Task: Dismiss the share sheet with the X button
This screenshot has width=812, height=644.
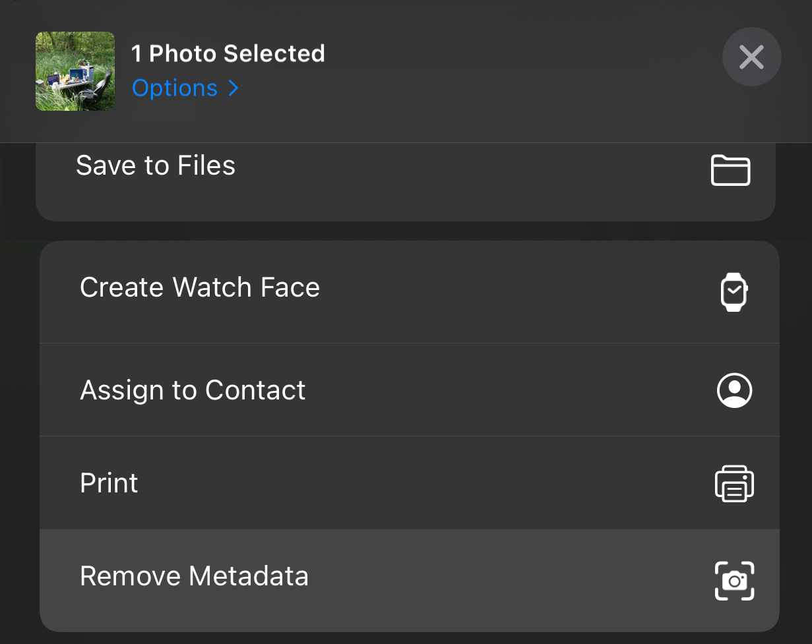Action: pyautogui.click(x=751, y=57)
